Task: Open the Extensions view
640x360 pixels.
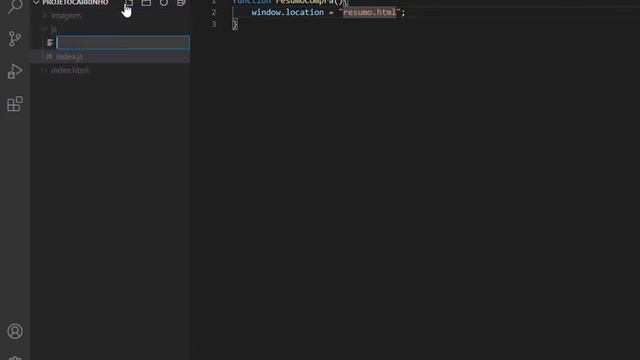Action: (15, 104)
